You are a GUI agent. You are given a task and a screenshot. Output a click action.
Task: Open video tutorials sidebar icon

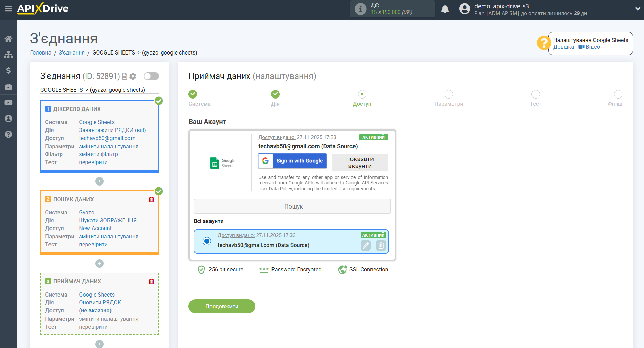pyautogui.click(x=8, y=102)
